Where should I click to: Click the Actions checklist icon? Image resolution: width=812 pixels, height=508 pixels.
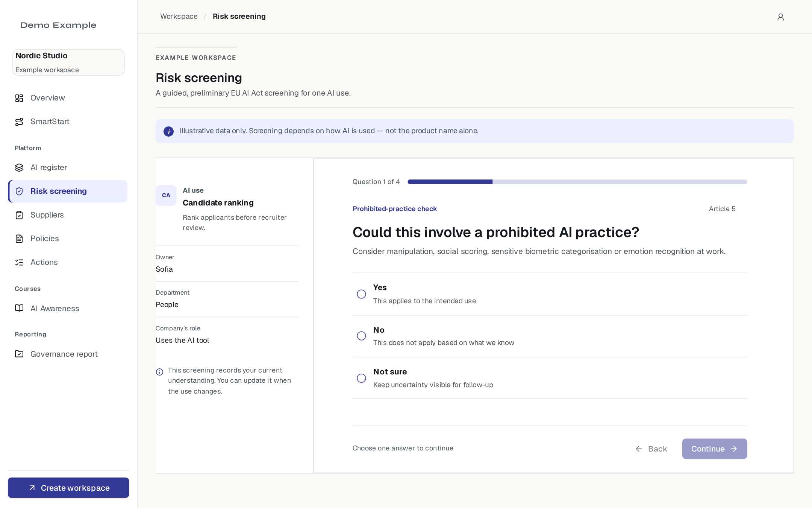point(19,263)
